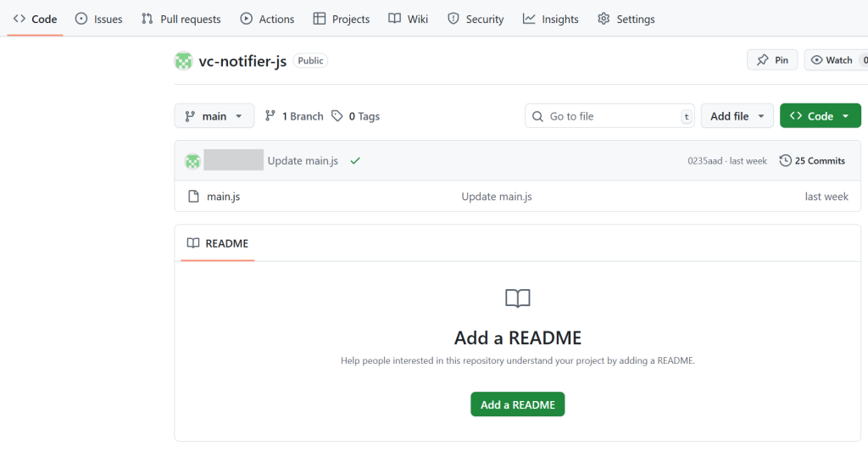The width and height of the screenshot is (868, 468).
Task: Click the search magnifier icon in Go to file
Action: click(537, 116)
